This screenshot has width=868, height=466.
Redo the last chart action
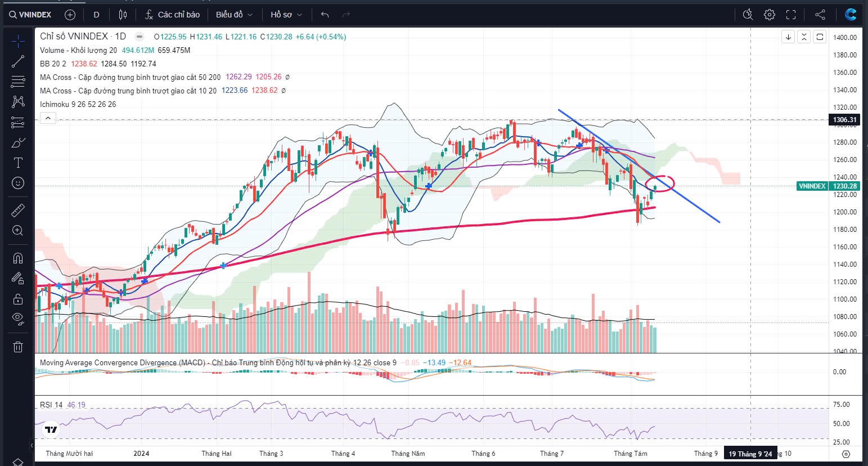tap(346, 15)
